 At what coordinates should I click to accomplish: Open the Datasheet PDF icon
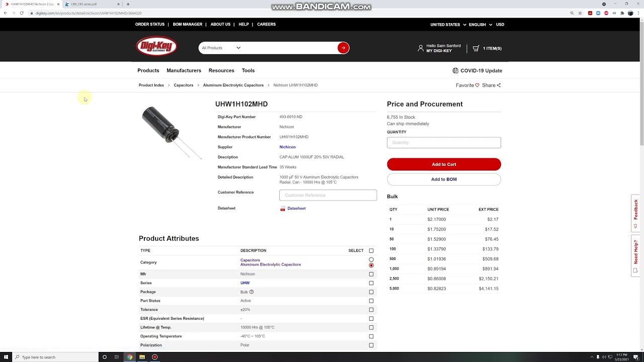click(x=283, y=209)
